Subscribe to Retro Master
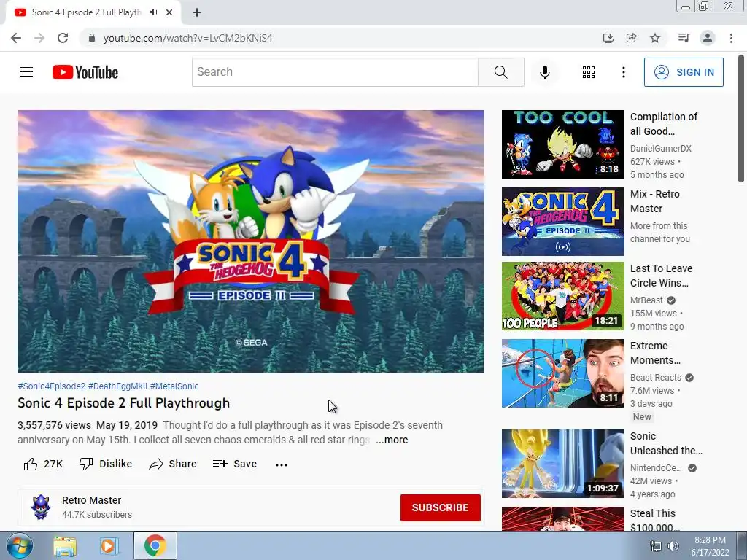 click(440, 507)
